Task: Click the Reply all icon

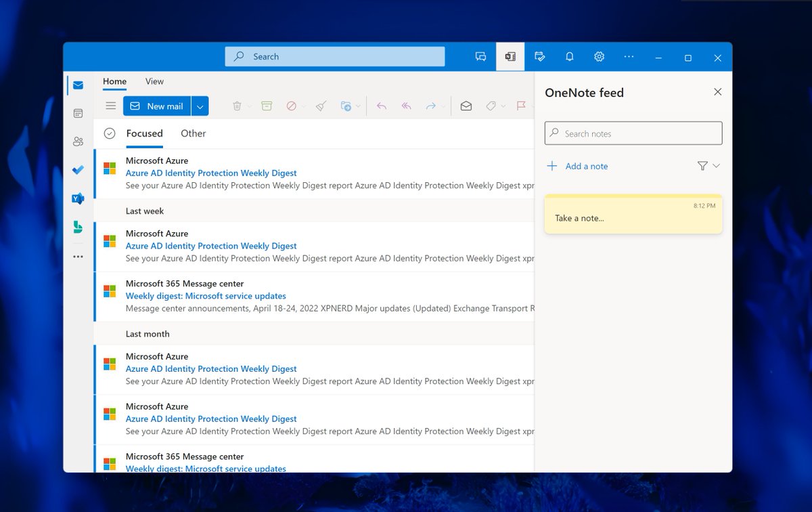Action: pyautogui.click(x=406, y=106)
